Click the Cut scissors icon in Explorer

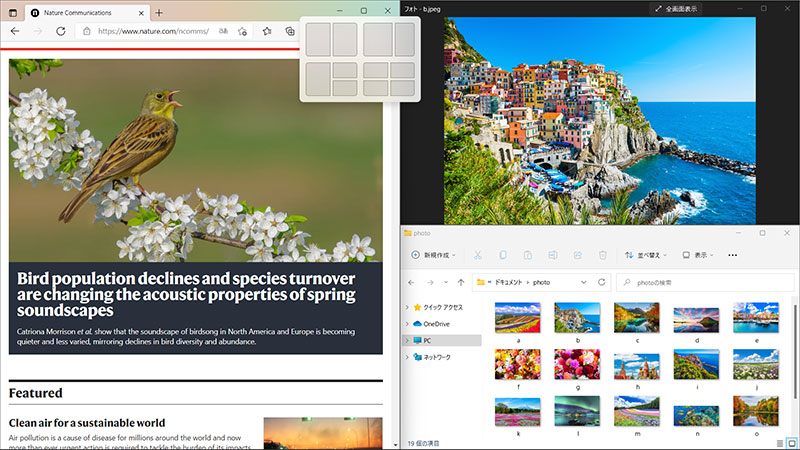point(478,255)
